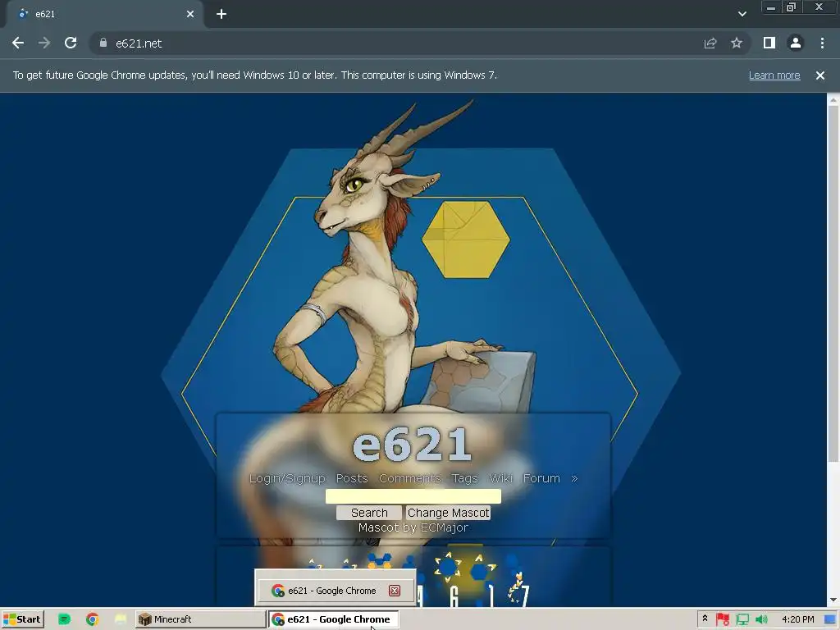The image size is (840, 630).
Task: Open the pinned folder icon in taskbar
Action: point(121,619)
